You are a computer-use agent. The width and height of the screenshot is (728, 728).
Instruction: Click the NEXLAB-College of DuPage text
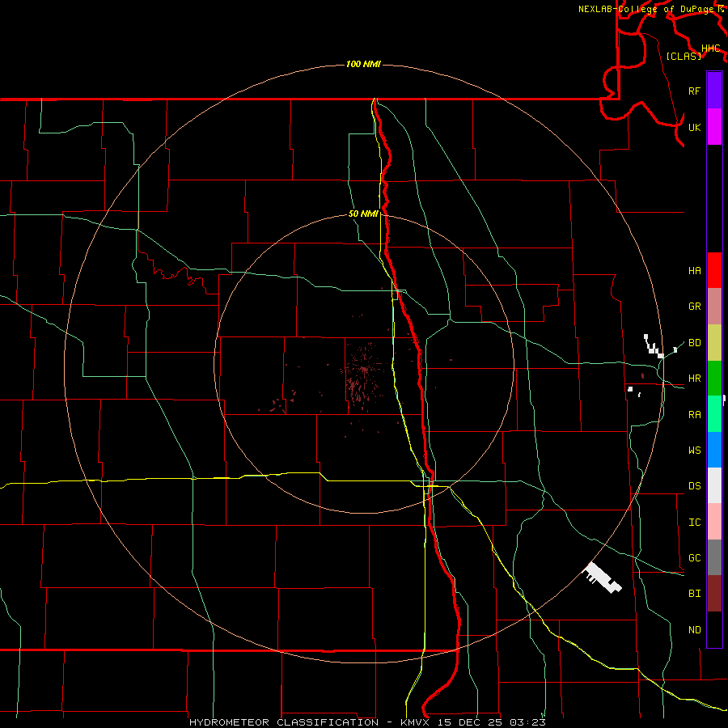[645, 9]
